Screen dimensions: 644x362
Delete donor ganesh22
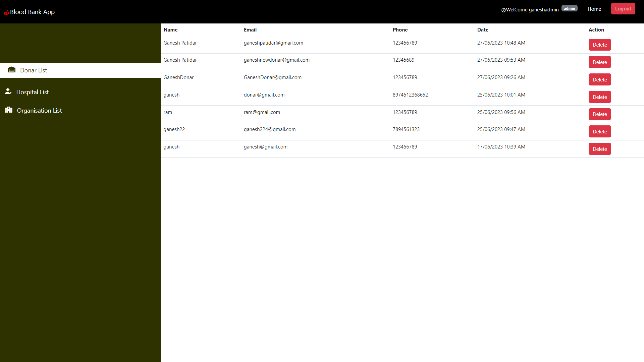pos(600,131)
